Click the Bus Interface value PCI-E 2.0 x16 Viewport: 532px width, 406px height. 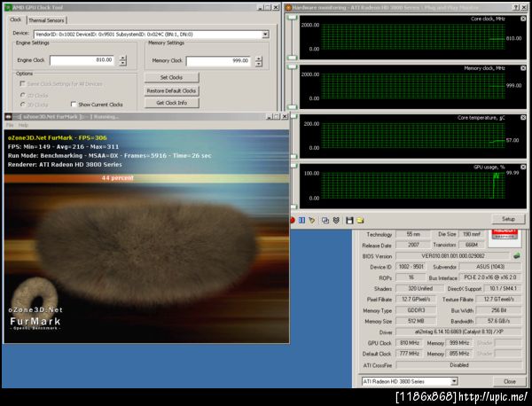[x=490, y=277]
